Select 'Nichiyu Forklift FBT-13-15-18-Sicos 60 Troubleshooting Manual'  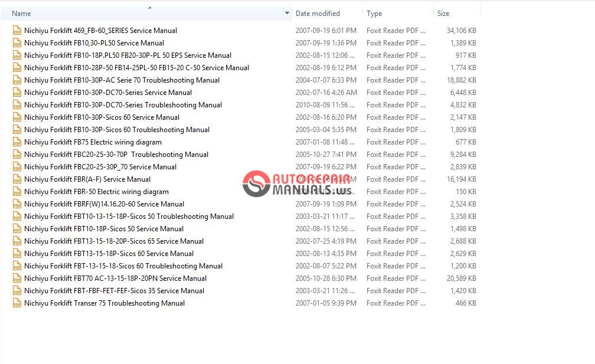click(123, 266)
